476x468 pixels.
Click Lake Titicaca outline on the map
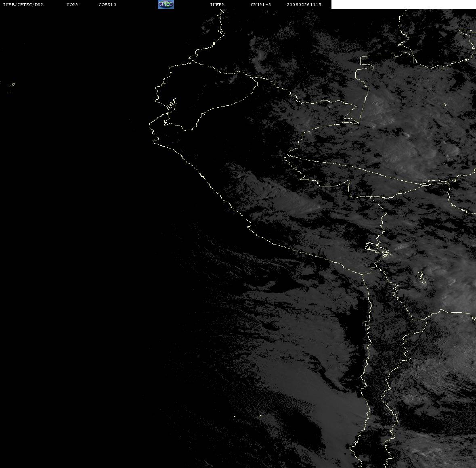click(378, 250)
